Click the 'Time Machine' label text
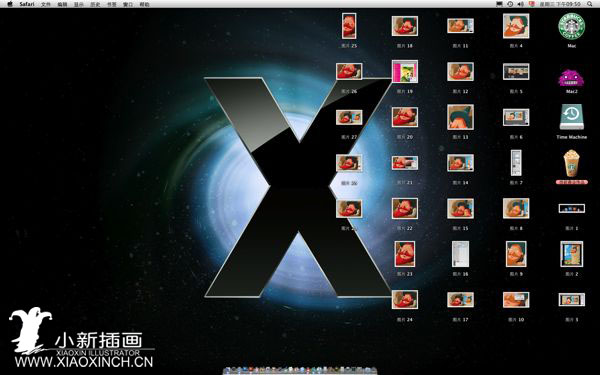This screenshot has width=600, height=375. click(571, 137)
